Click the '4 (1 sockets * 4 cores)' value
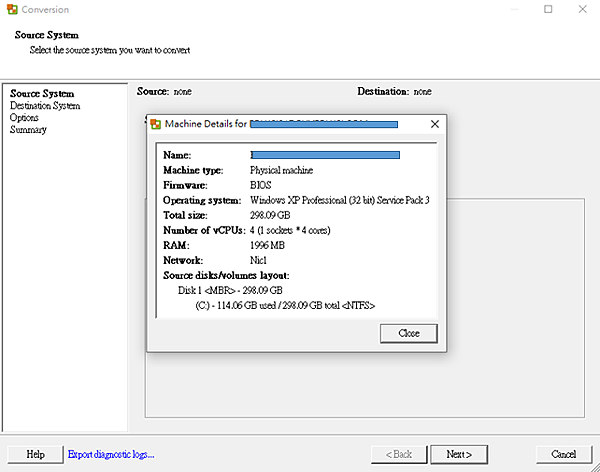Screen dimensions: 600x472 pos(290,230)
